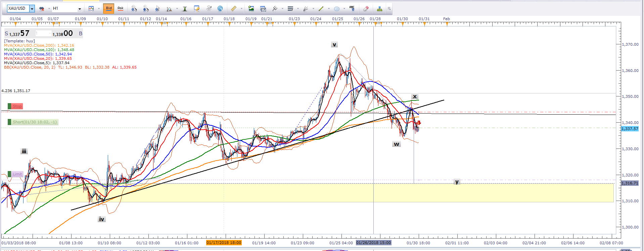Screen dimensions: 644x251
Task: Click the S sell price 1,337.57
Action: (x=17, y=34)
